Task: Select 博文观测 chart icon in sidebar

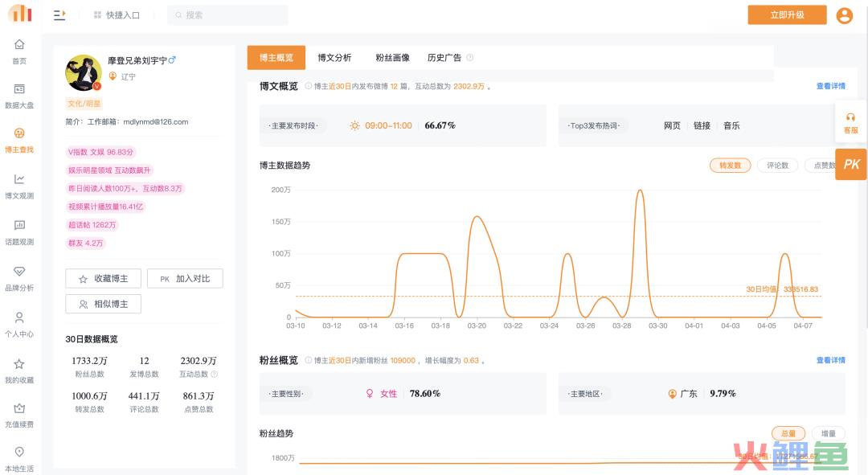Action: (x=19, y=179)
